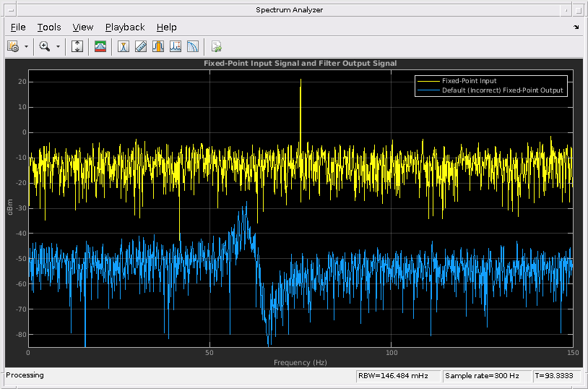Open the configuration properties icon
Image resolution: width=588 pixels, height=389 pixels.
click(x=12, y=46)
